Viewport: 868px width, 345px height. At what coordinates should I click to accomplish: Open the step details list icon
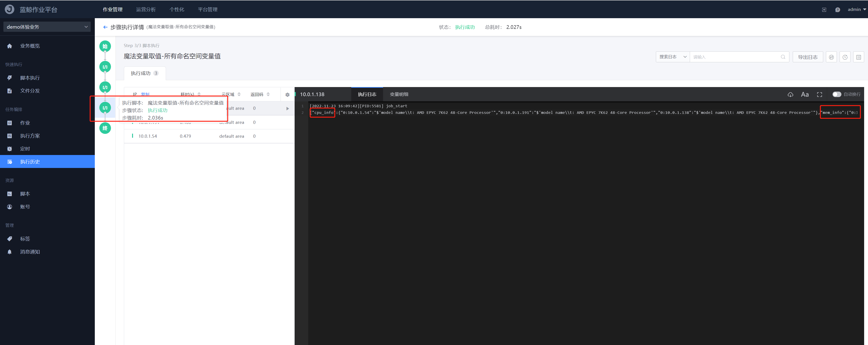pos(858,57)
